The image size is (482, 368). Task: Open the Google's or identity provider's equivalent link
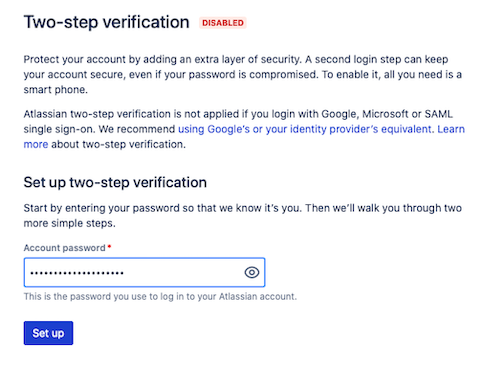point(305,129)
